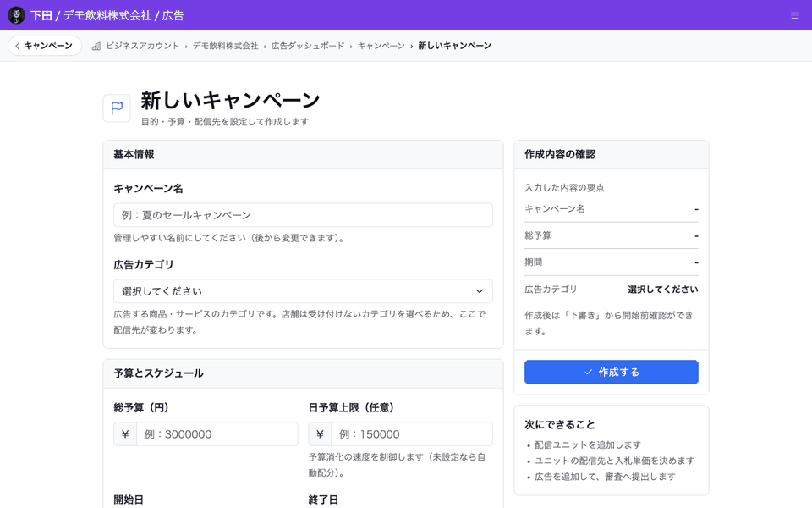Viewport: 812px width, 508px height.
Task: Open the hamburger menu in the purple header
Action: coord(795,15)
